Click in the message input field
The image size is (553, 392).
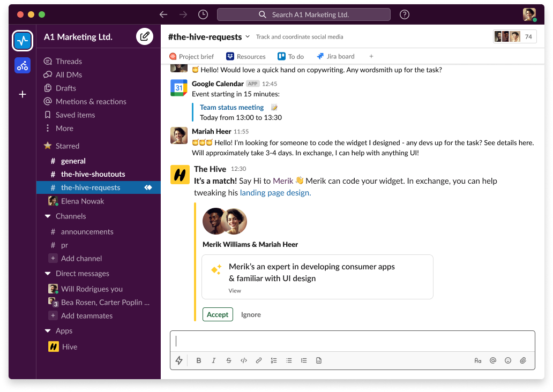[352, 341]
